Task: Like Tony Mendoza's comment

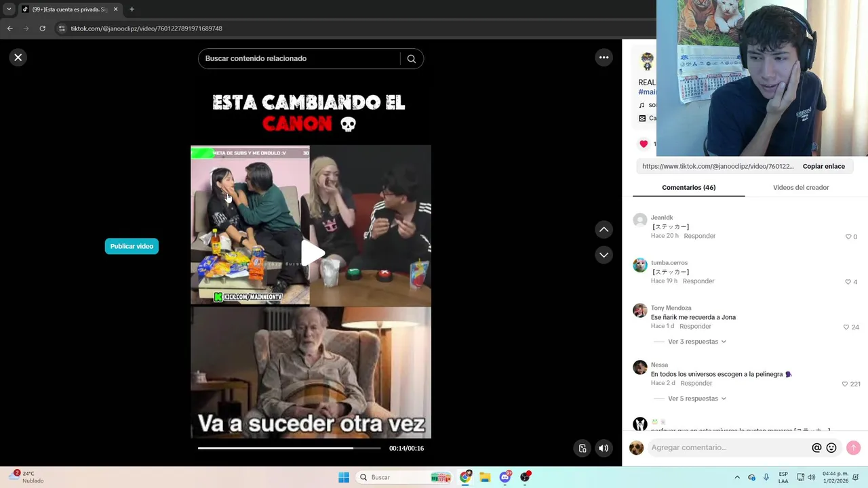Action: [846, 327]
